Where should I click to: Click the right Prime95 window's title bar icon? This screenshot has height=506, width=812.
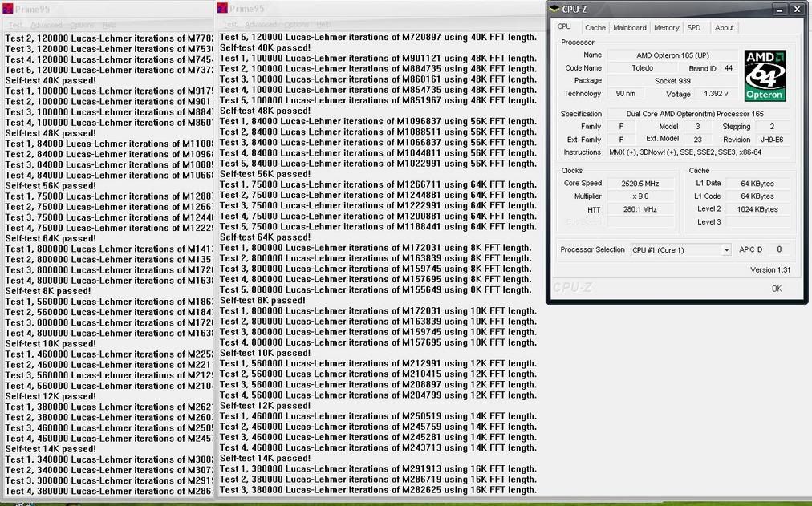tap(223, 8)
